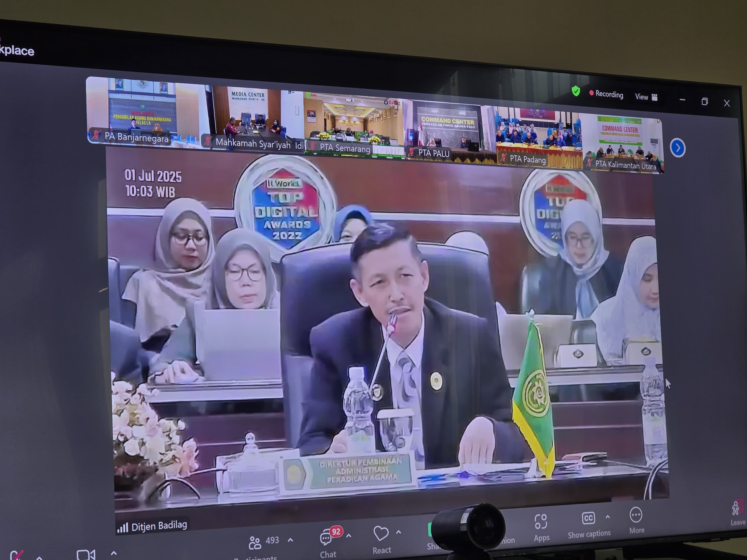Open the More options menu

636,520
